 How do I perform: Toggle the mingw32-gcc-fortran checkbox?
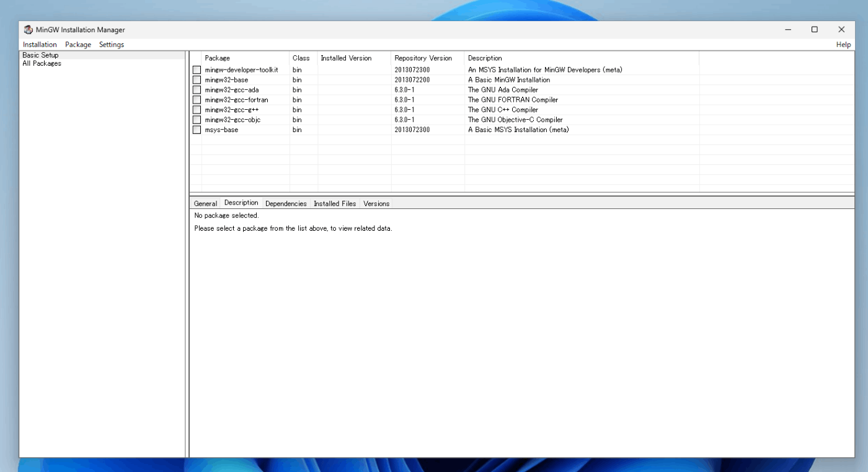197,100
